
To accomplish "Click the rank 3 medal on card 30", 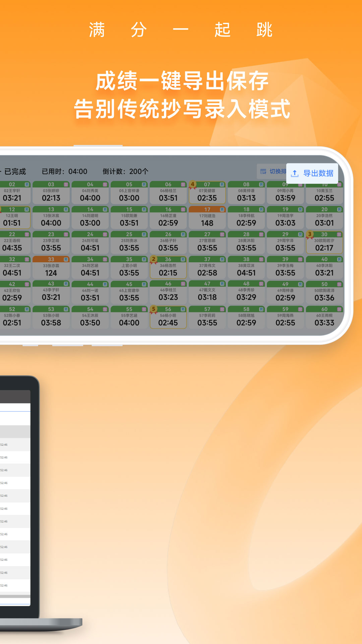I will tap(310, 234).
